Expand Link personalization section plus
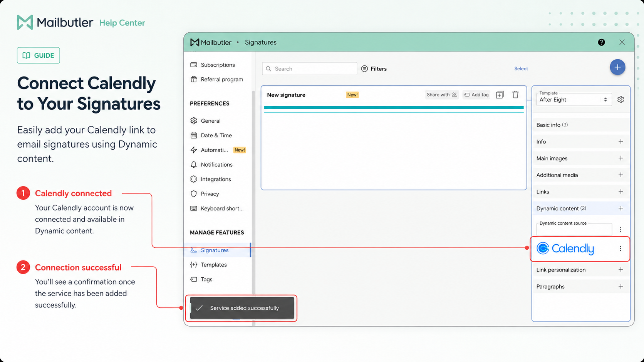Viewport: 644px width, 362px height. pyautogui.click(x=621, y=270)
